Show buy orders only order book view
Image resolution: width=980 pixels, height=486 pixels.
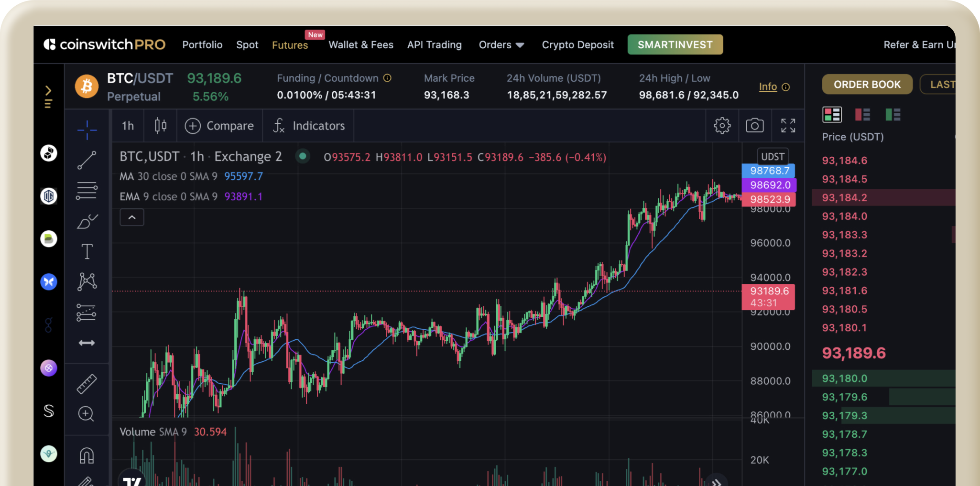pos(893,115)
